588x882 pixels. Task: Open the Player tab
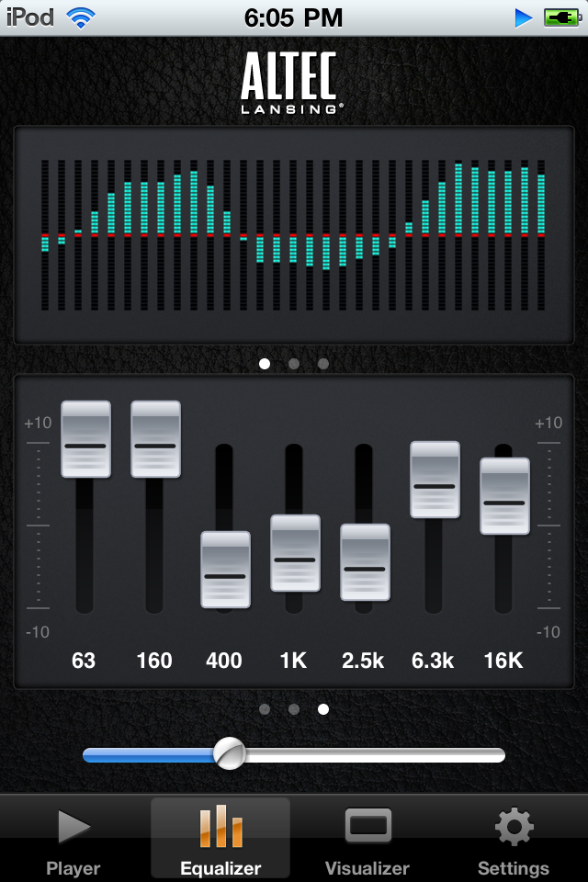tap(73, 839)
